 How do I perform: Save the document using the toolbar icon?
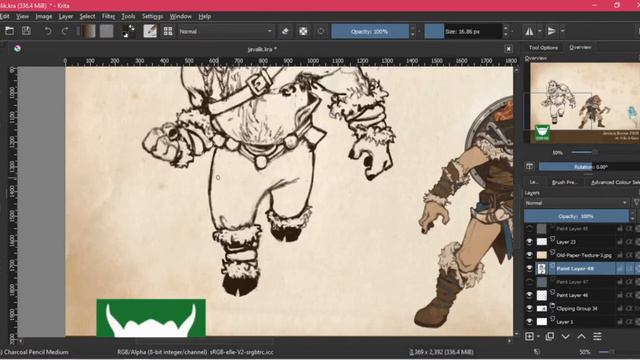click(27, 31)
